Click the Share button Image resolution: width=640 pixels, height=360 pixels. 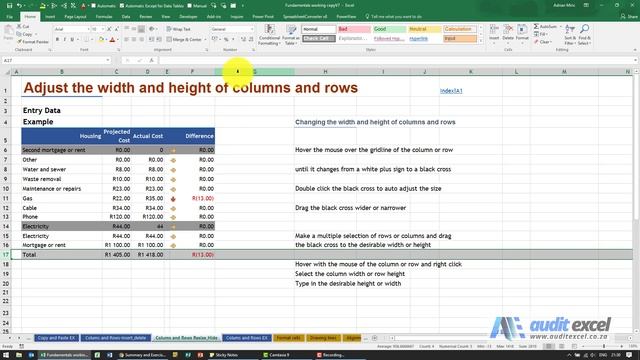(x=629, y=17)
